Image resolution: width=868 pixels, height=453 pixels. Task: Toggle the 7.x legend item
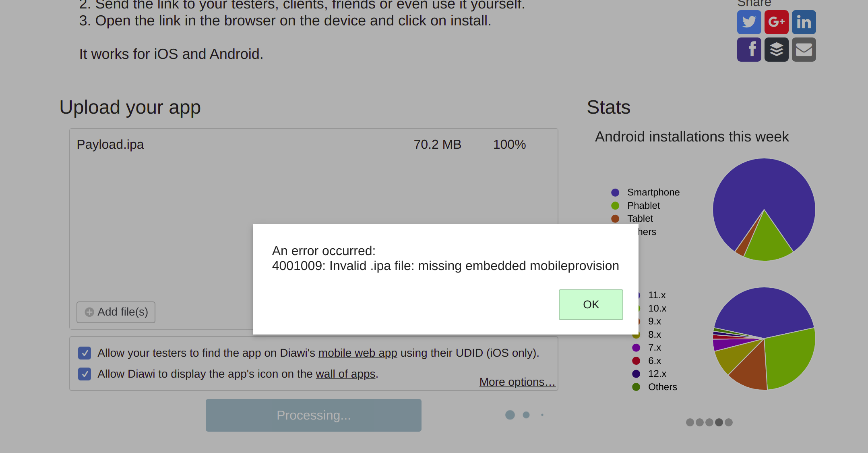coord(654,347)
